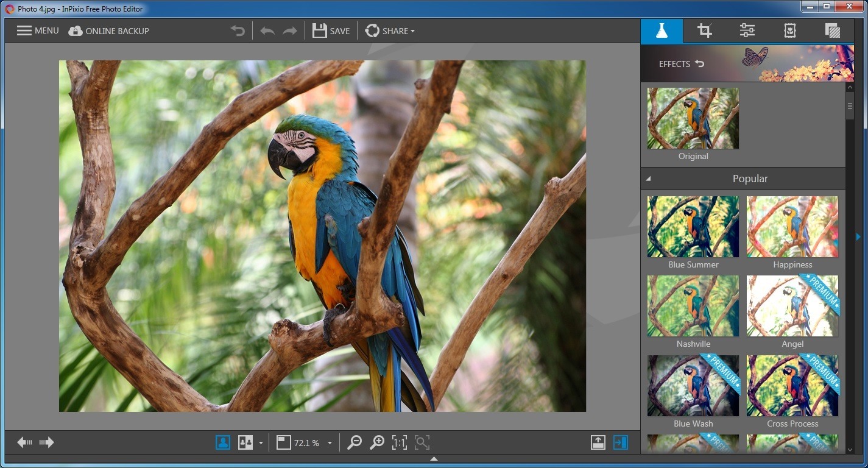Image resolution: width=868 pixels, height=468 pixels.
Task: Apply the Happiness effect
Action: point(792,227)
